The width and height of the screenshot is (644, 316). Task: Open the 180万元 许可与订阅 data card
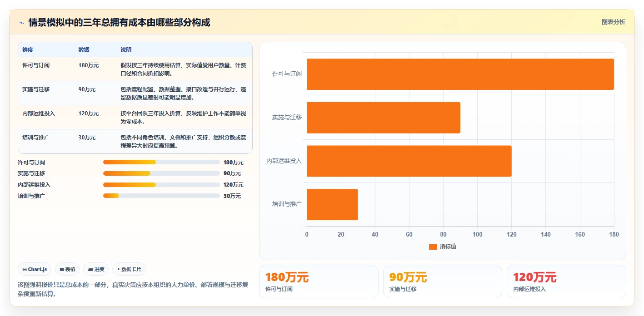(x=319, y=281)
